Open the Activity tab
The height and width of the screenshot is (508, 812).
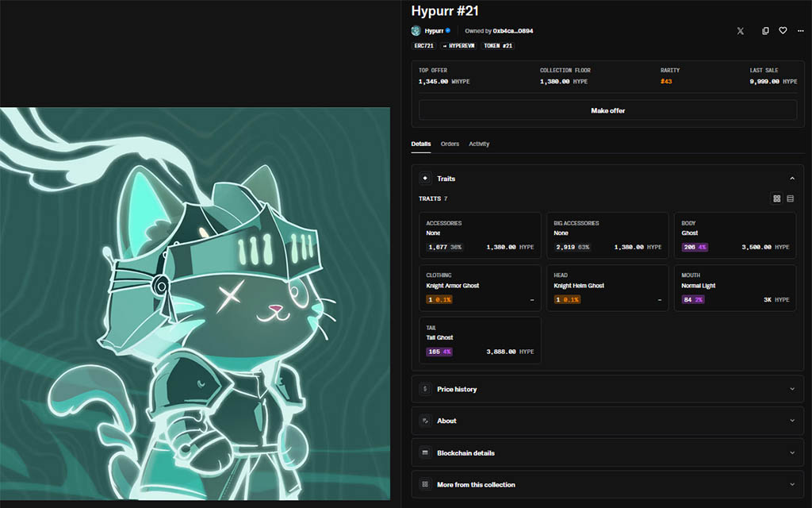tap(479, 144)
